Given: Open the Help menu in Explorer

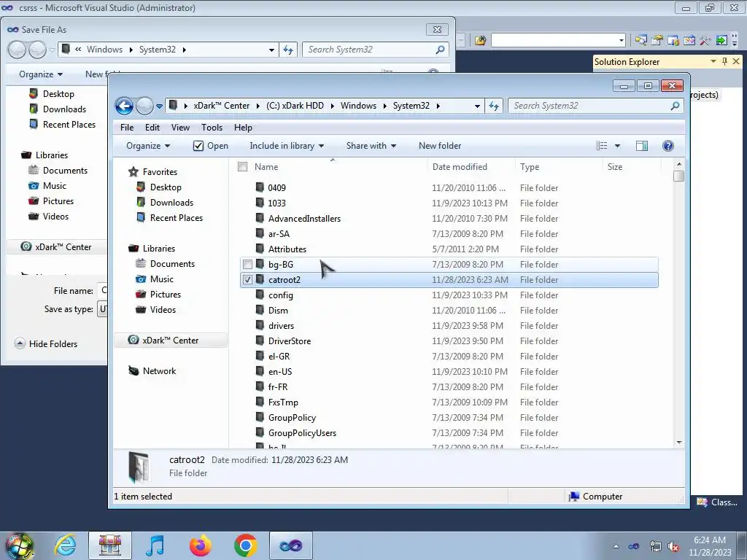Looking at the screenshot, I should [x=243, y=128].
